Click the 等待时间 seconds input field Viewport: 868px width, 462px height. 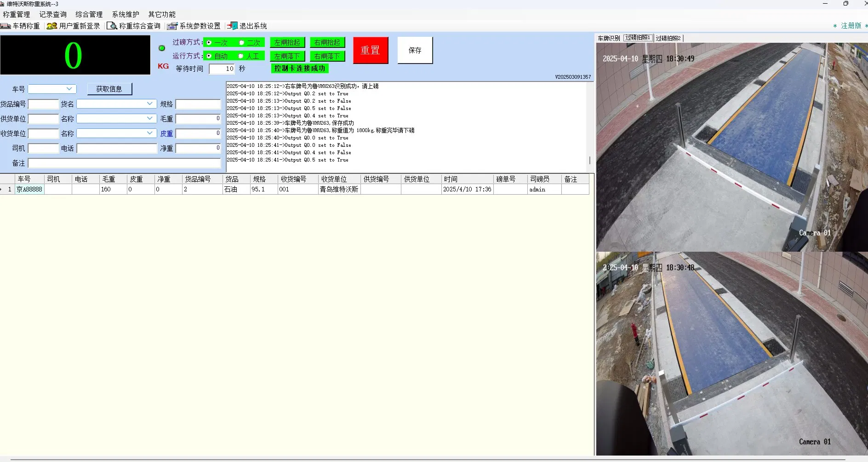[x=222, y=69]
